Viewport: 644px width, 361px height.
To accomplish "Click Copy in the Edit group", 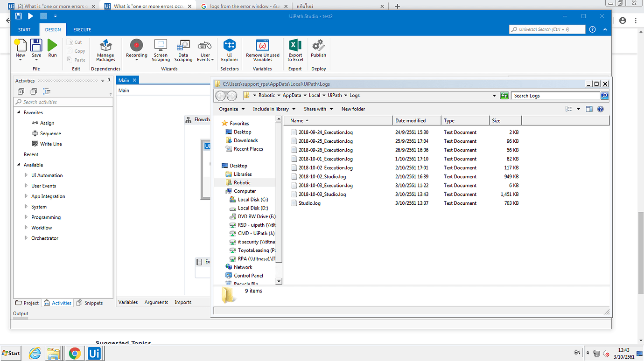I will pyautogui.click(x=76, y=51).
